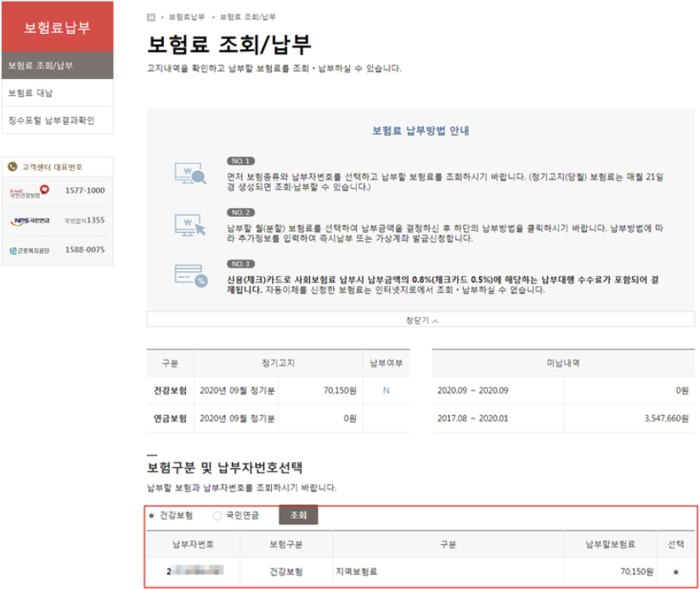Click the NO. 3 step badge
The width and height of the screenshot is (700, 589).
240,263
